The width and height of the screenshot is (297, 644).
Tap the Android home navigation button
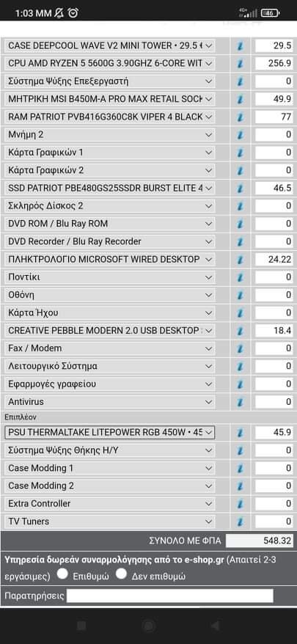148,626
